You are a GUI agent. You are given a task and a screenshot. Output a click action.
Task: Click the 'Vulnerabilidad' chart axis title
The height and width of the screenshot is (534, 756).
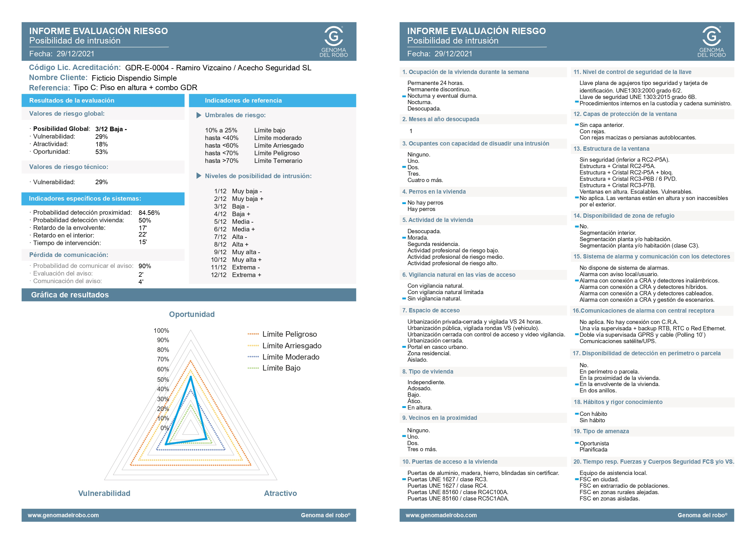point(104,493)
